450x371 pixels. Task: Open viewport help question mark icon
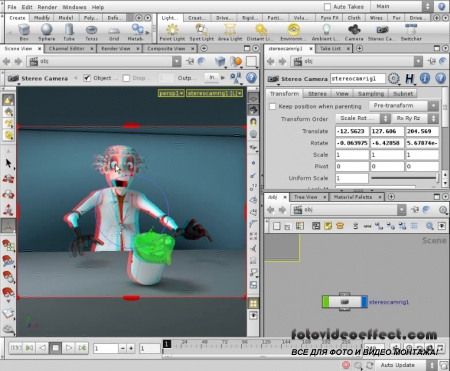pos(251,78)
